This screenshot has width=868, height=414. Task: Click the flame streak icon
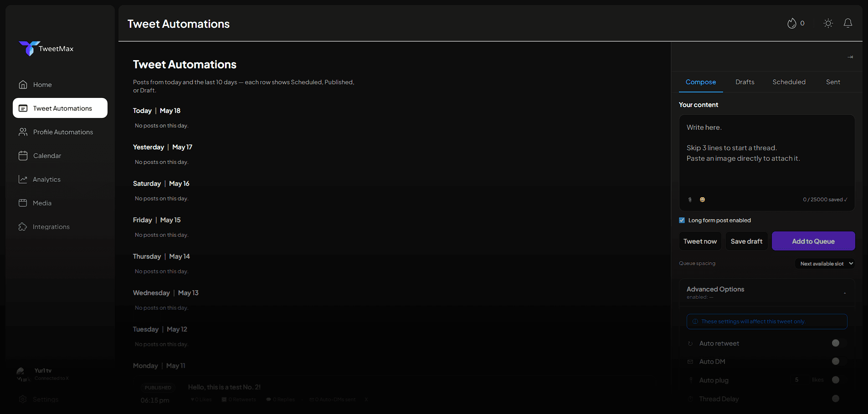point(792,23)
